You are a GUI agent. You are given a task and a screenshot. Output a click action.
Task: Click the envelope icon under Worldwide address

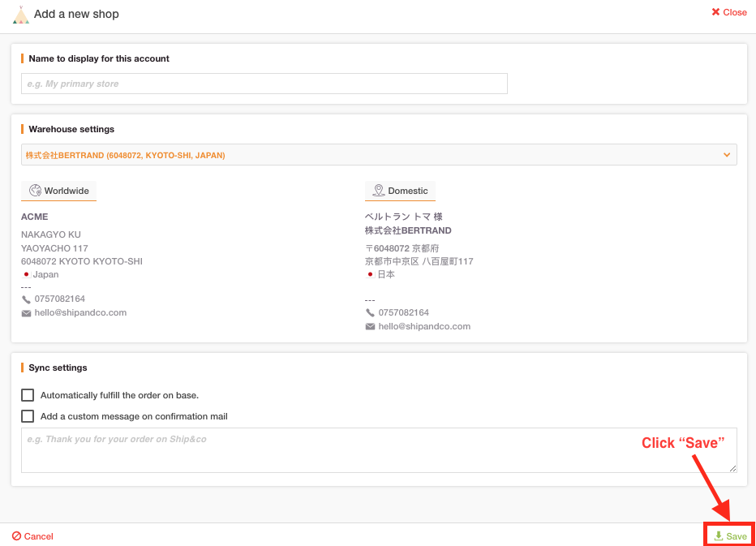26,313
